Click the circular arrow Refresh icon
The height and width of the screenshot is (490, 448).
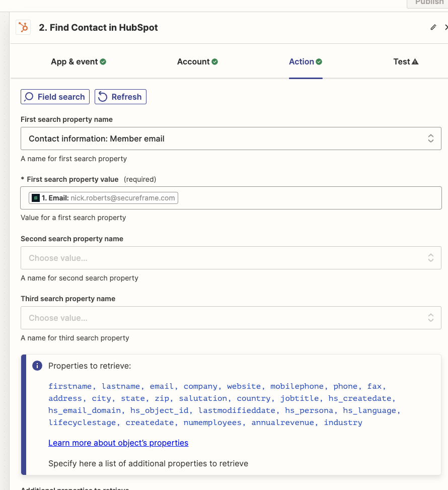tap(103, 97)
